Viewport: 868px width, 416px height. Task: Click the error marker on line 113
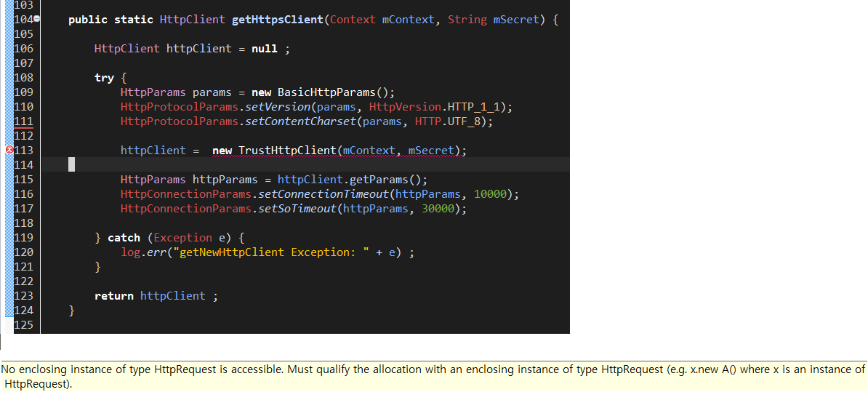(x=9, y=150)
